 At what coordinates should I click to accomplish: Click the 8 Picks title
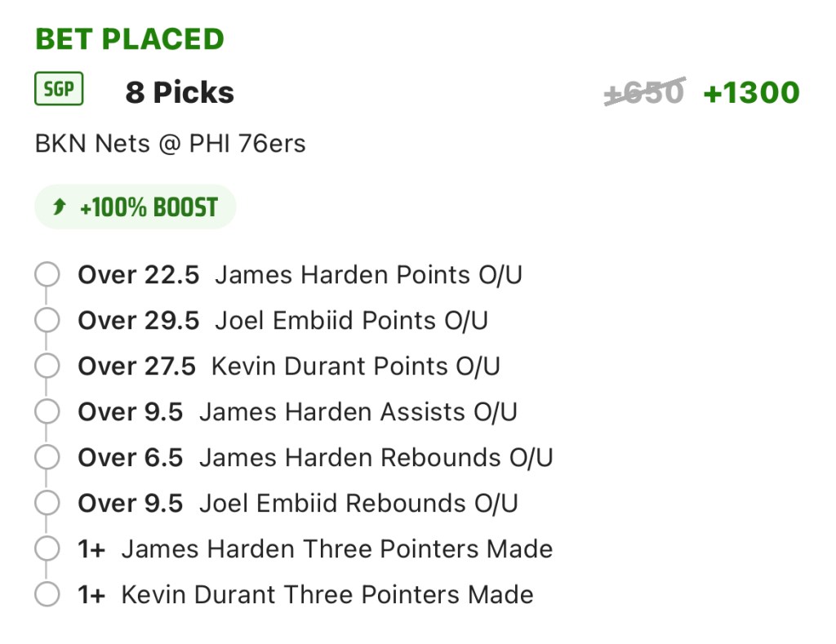[x=180, y=93]
